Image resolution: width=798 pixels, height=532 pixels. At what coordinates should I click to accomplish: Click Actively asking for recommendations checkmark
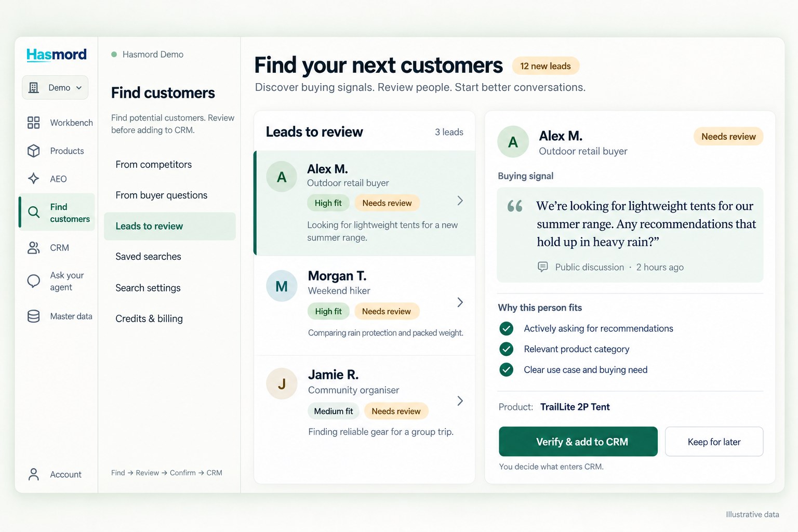tap(506, 328)
